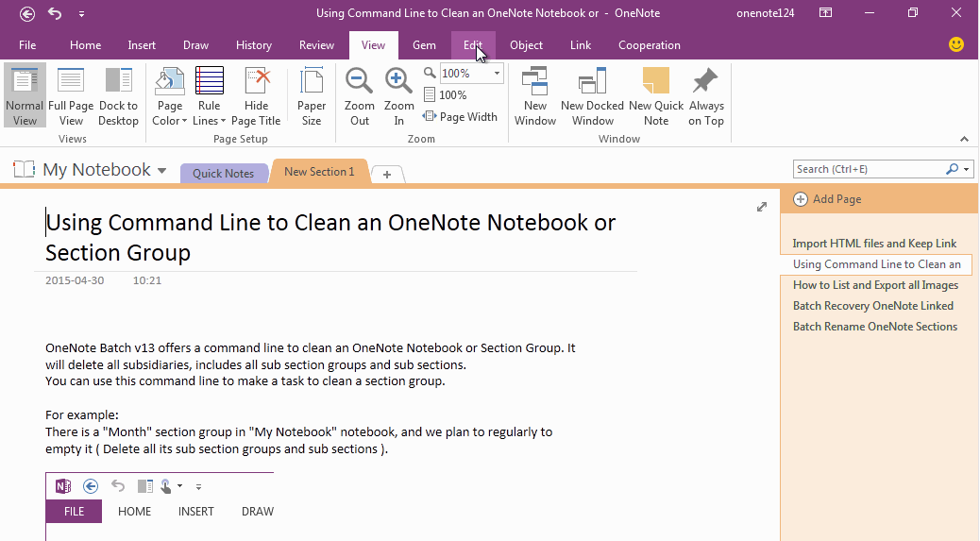Open the Cooperation ribbon tab
980x541 pixels.
click(650, 45)
